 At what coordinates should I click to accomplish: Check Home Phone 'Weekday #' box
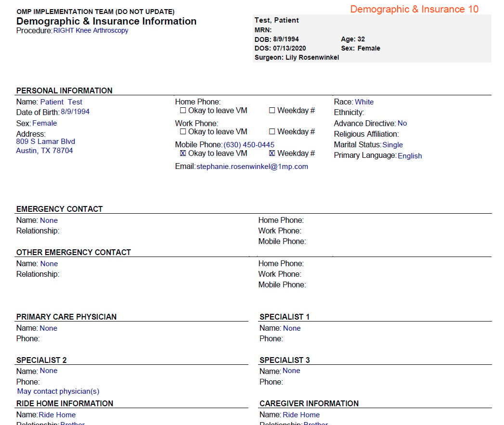click(x=272, y=111)
